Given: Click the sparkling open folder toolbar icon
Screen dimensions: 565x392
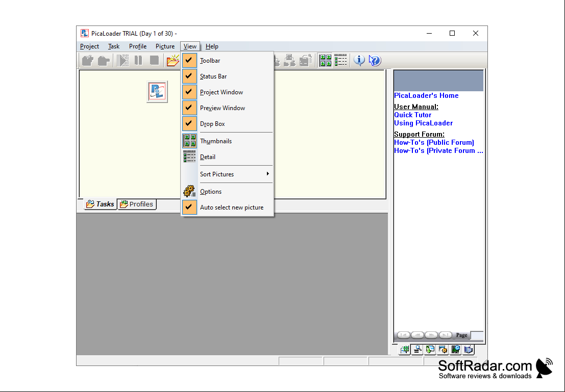Looking at the screenshot, I should pos(173,61).
